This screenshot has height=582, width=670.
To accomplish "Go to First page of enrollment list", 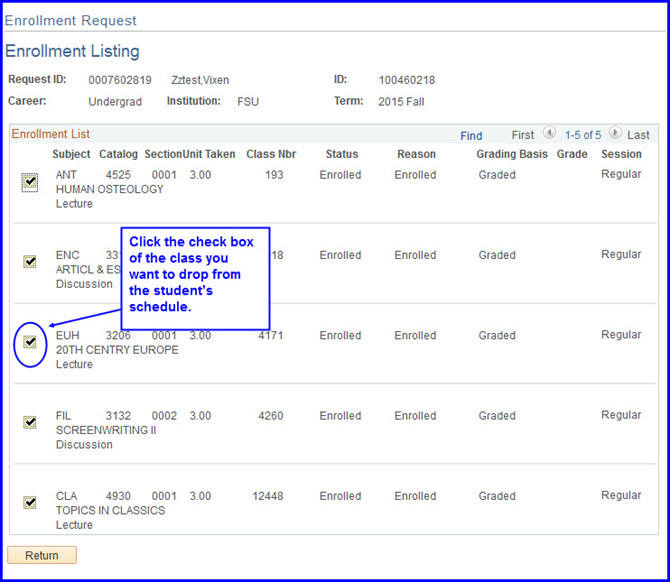I will (523, 135).
